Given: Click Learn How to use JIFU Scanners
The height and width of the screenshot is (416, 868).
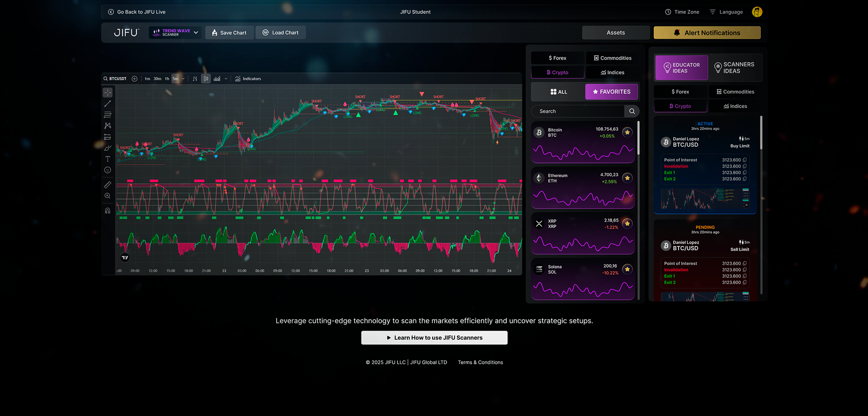Looking at the screenshot, I should [x=434, y=338].
